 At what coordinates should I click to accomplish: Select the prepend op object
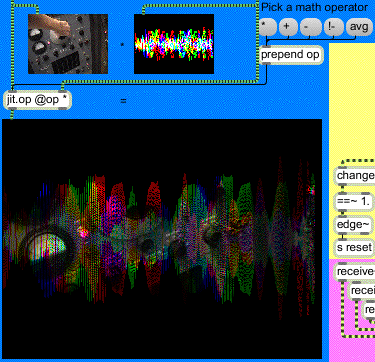291,54
